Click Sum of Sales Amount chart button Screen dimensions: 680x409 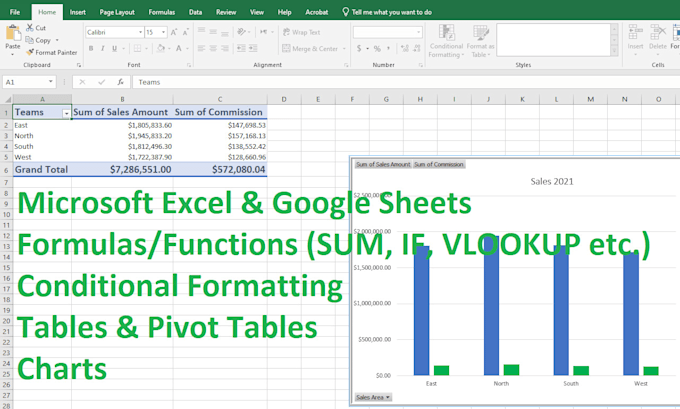coord(383,164)
